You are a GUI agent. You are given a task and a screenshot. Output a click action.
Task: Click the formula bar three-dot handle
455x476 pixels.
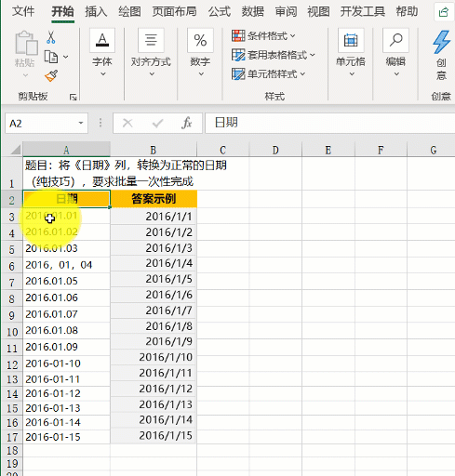[x=100, y=123]
